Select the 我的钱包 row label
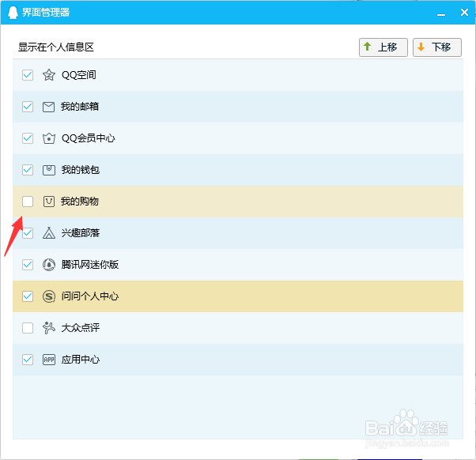 coord(81,170)
